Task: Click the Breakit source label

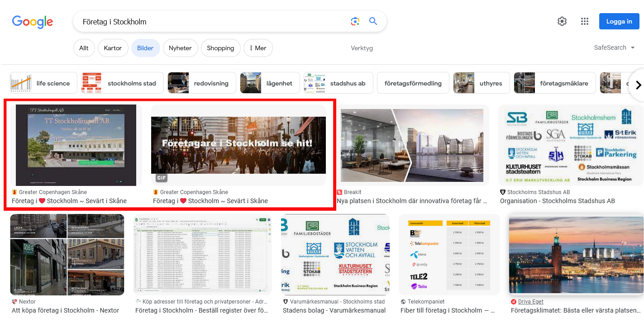Action: click(353, 192)
